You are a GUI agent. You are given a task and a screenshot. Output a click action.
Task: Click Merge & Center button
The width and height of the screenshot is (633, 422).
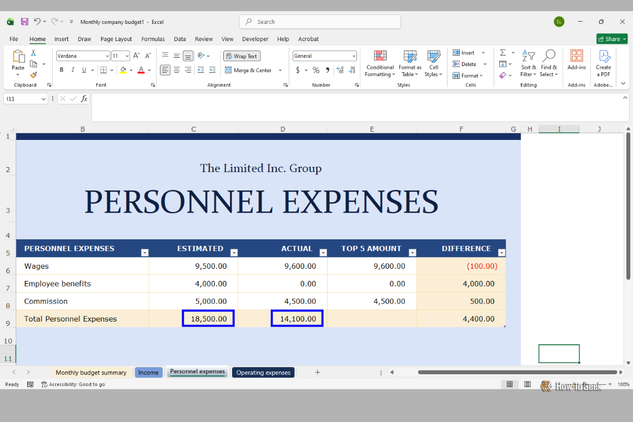coord(249,70)
